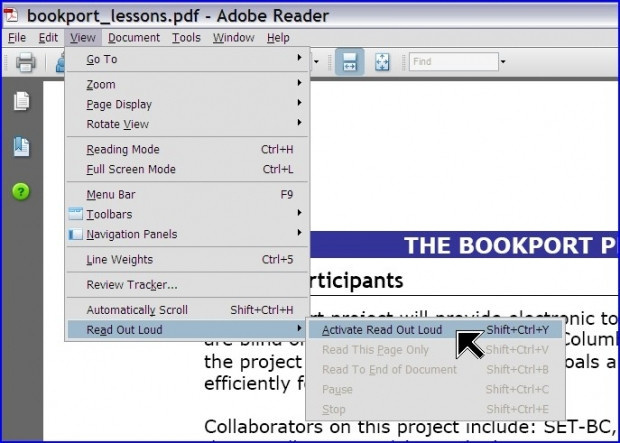
Task: Open the Document menu
Action: 134,38
